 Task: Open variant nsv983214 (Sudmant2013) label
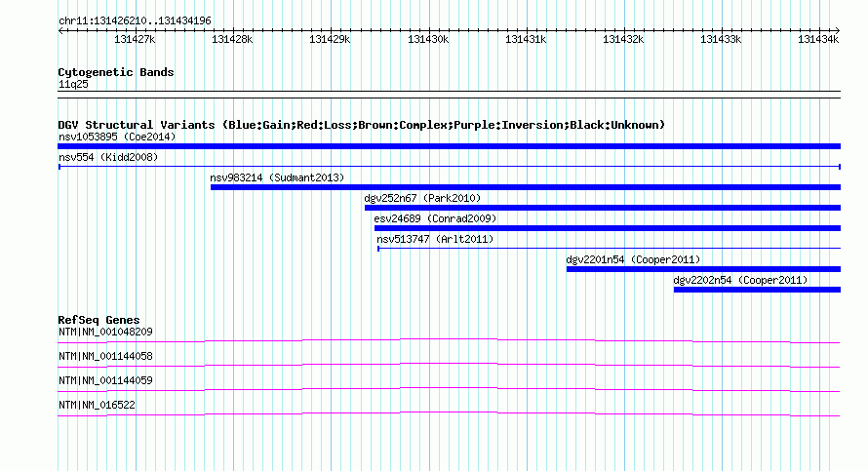(277, 177)
